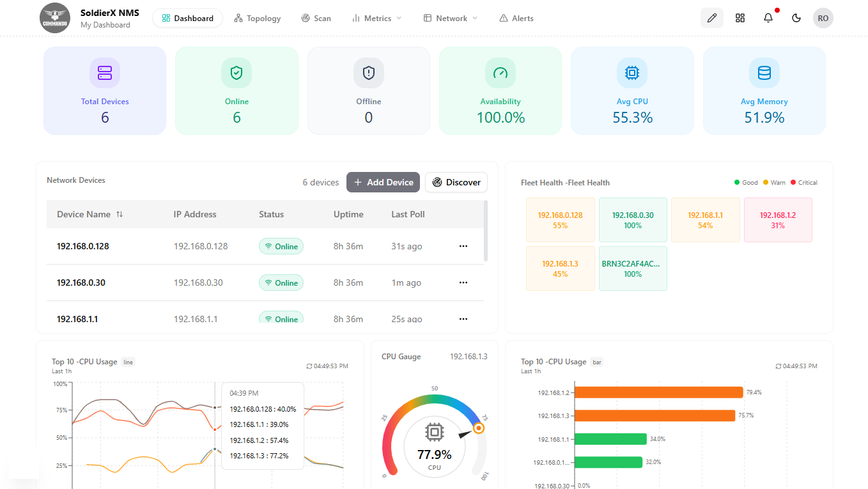Open the notifications bell
Viewport: 868px width, 489px height.
point(768,18)
